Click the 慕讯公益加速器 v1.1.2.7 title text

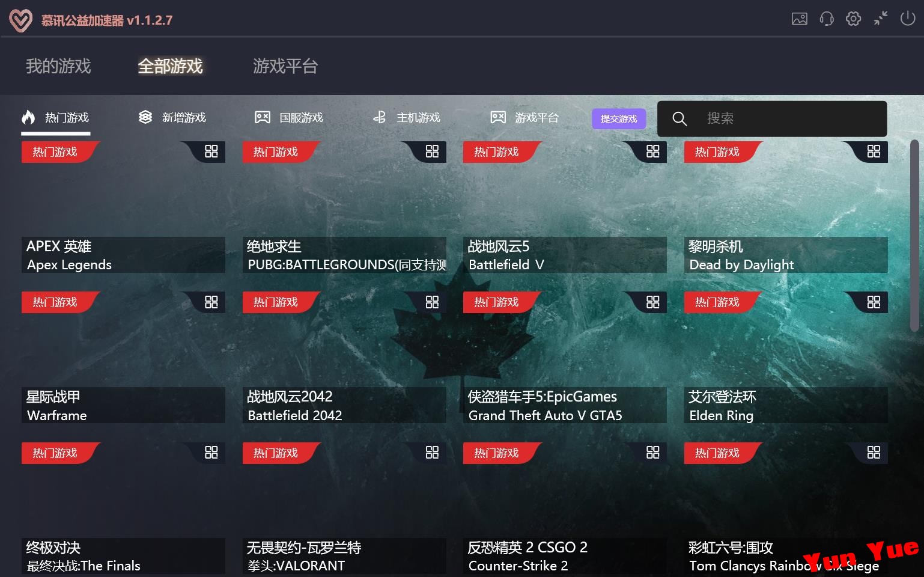click(107, 20)
